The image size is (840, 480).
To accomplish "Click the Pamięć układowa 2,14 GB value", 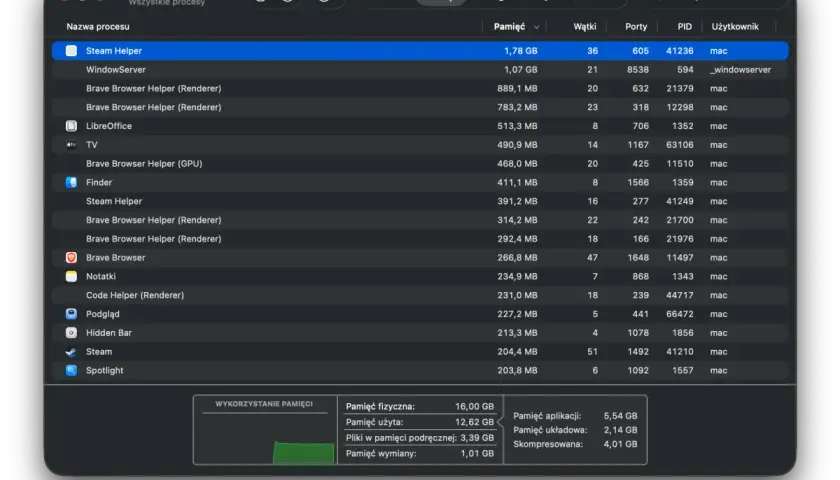I will (x=620, y=430).
